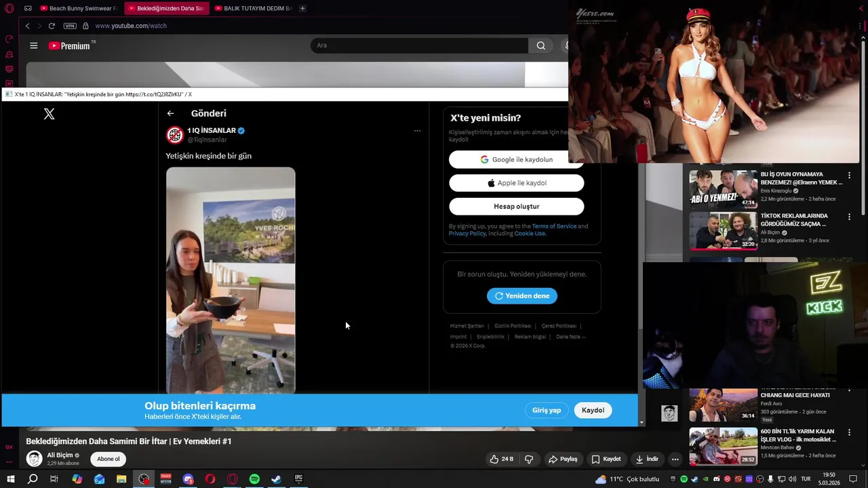Open CHIANG MAI GECE HAYATI video thumbnail

[x=724, y=405]
